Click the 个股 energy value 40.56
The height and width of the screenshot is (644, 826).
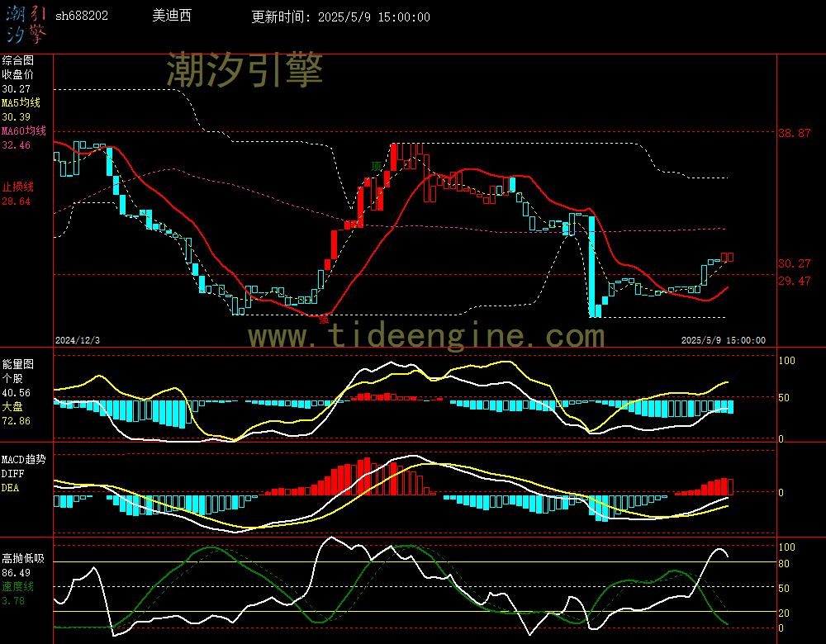coord(17,393)
